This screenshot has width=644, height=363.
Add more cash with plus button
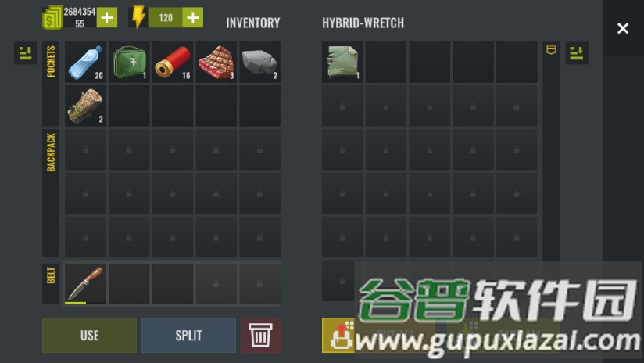tap(107, 18)
